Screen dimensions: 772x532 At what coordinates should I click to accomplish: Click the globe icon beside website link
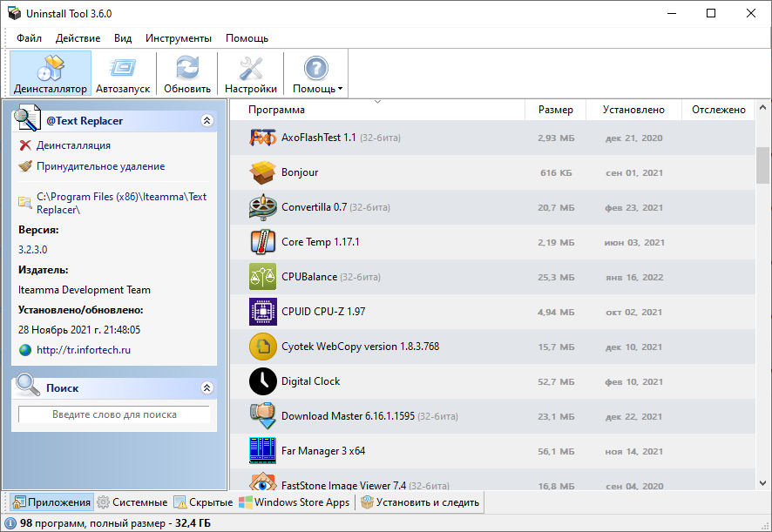point(25,350)
